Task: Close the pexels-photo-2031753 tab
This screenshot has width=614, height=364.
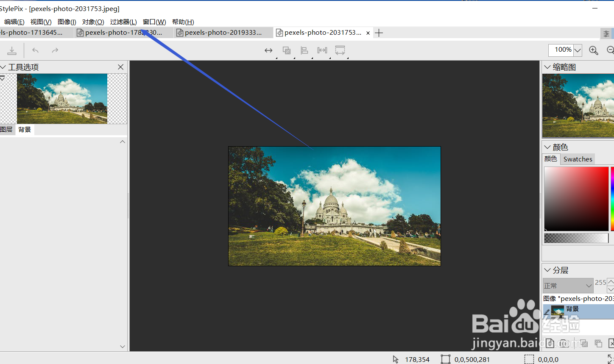Action: click(x=368, y=33)
